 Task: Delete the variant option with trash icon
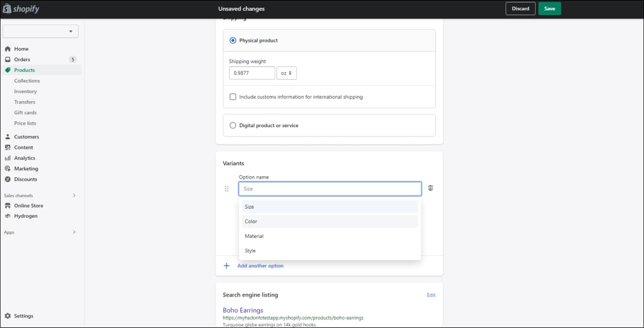tap(430, 189)
